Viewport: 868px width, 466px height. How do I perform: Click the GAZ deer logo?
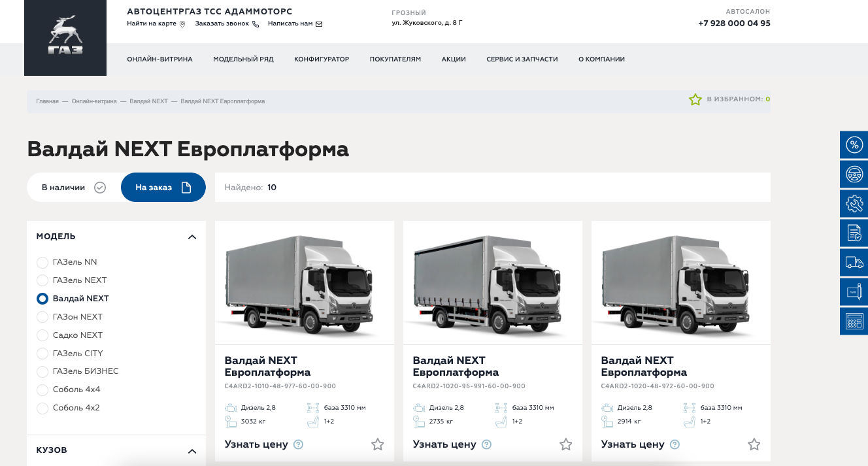(65, 37)
